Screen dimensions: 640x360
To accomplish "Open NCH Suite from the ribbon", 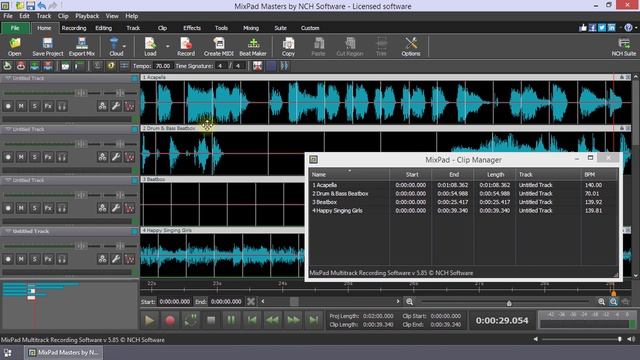I will pos(623,47).
